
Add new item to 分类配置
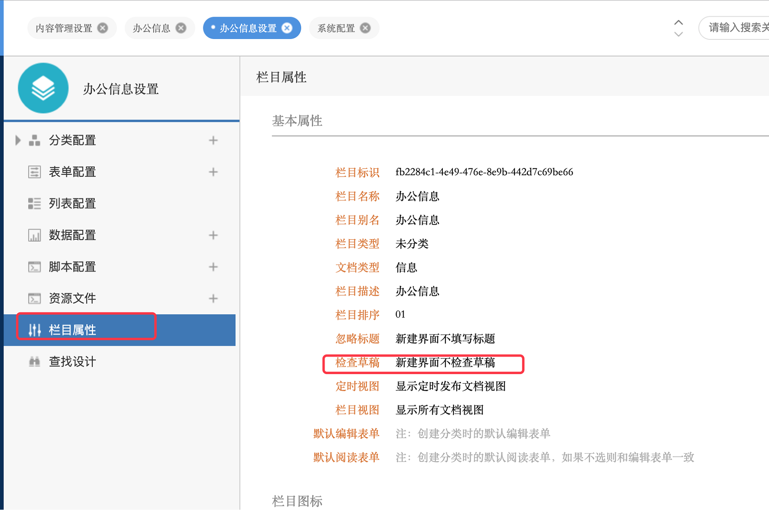point(213,140)
